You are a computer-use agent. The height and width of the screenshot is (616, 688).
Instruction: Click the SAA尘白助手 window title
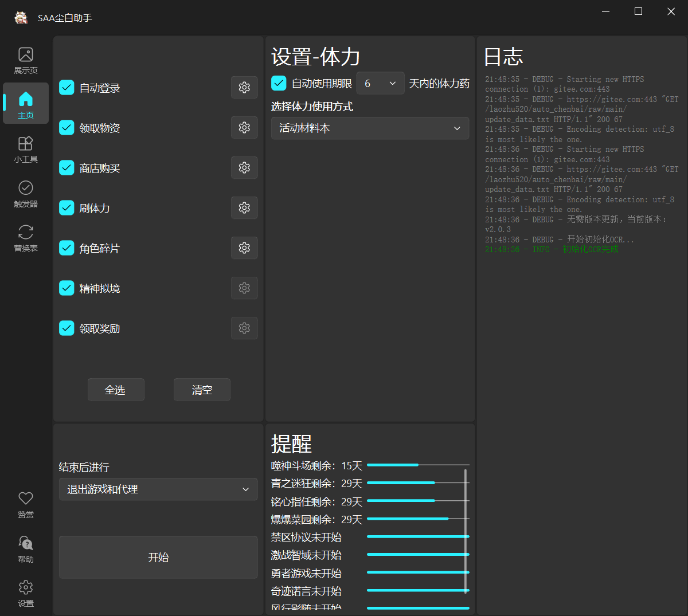[x=65, y=18]
